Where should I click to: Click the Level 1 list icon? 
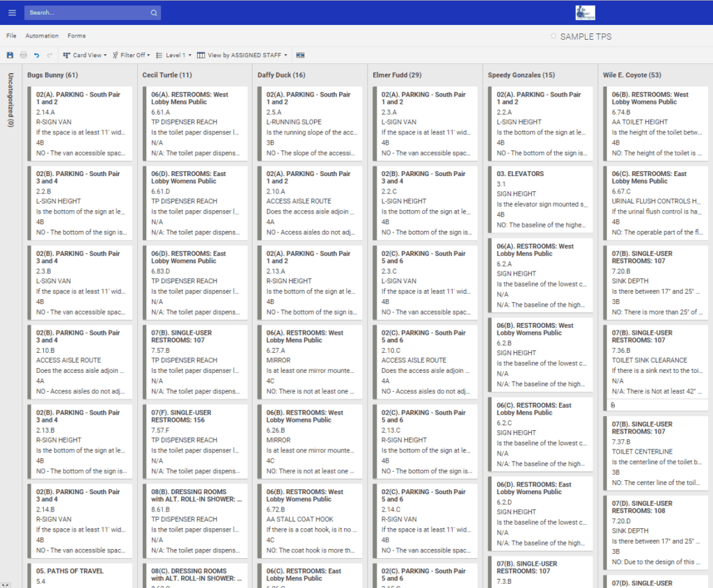click(159, 55)
